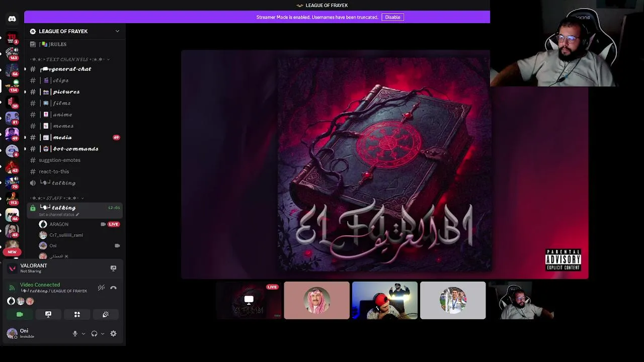Select own webcam tile in bottom row
The width and height of the screenshot is (644, 362).
pyautogui.click(x=521, y=300)
